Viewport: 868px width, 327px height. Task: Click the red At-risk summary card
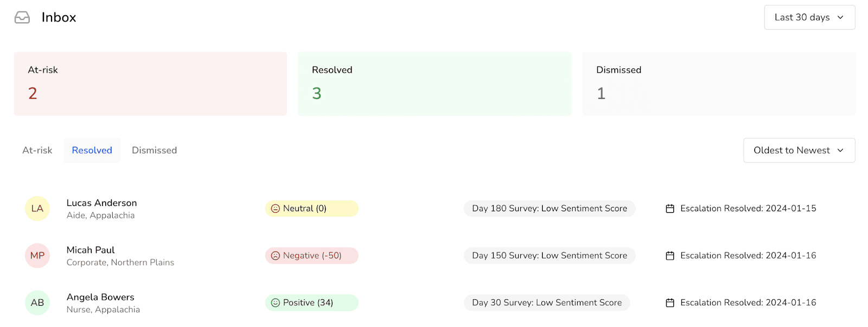click(x=150, y=84)
